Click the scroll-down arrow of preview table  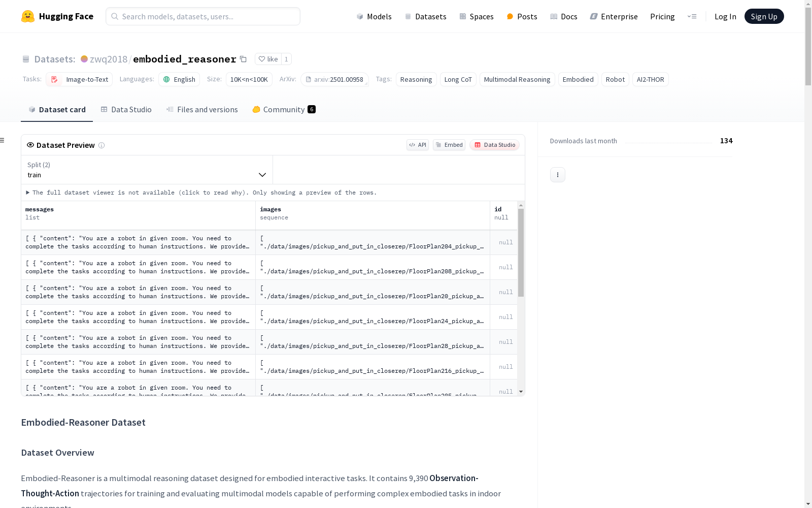[x=521, y=392]
